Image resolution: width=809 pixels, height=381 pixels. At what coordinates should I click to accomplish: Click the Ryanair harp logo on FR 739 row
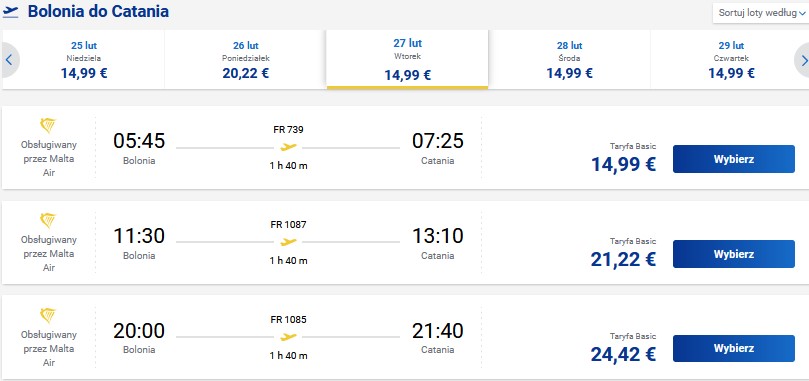point(47,125)
